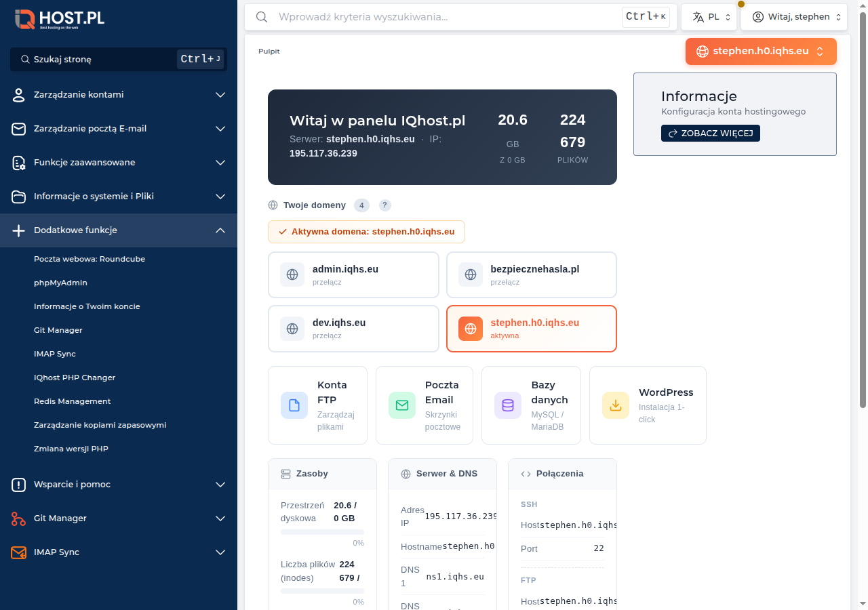This screenshot has width=868, height=610.
Task: Collapse the Dodatkowe funkcje section
Action: click(119, 230)
